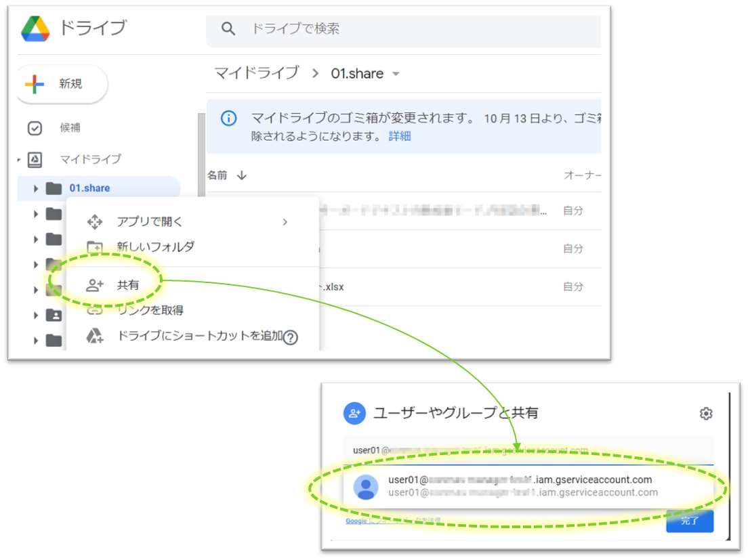Choose 新しいフォルダ in context menu
The image size is (748, 560).
tap(155, 246)
